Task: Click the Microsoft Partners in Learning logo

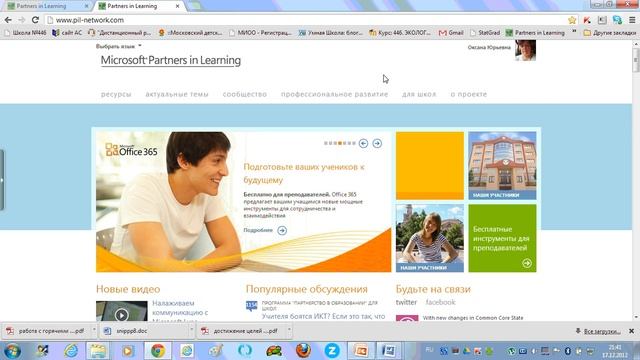Action: [171, 60]
